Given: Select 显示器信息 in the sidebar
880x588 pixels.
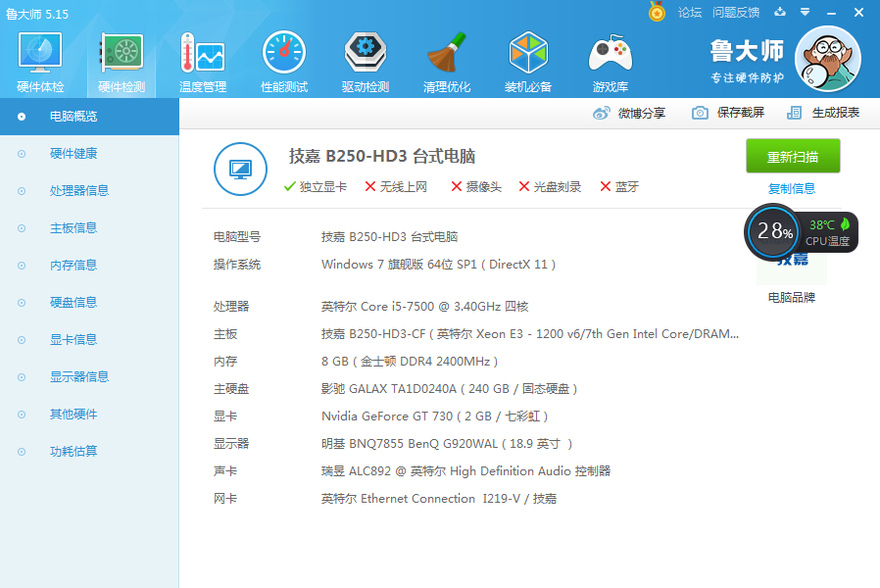Looking at the screenshot, I should click(89, 377).
